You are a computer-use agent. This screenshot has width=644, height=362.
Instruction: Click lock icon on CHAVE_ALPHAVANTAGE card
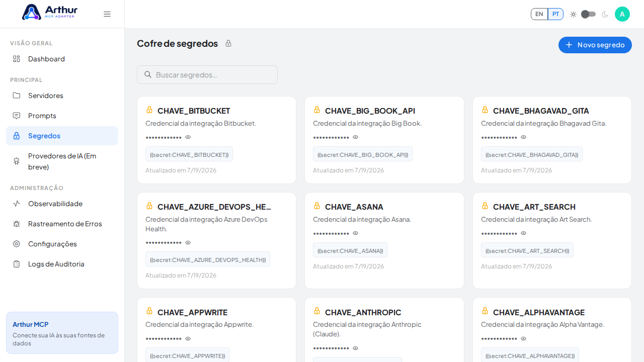(x=485, y=311)
